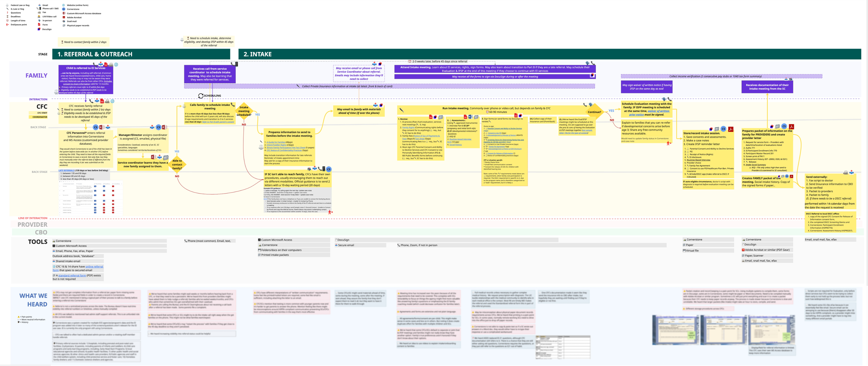The width and height of the screenshot is (868, 366).
Task: Click the Custom Microsoft Access database legend icon
Action: coord(64,13)
